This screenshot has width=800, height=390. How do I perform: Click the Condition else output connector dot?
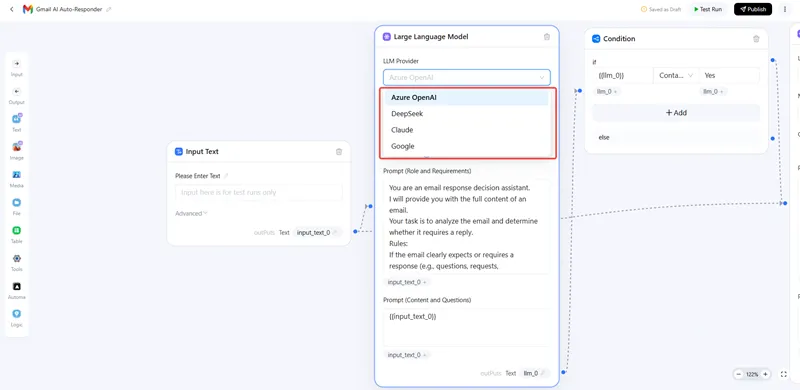pyautogui.click(x=773, y=138)
